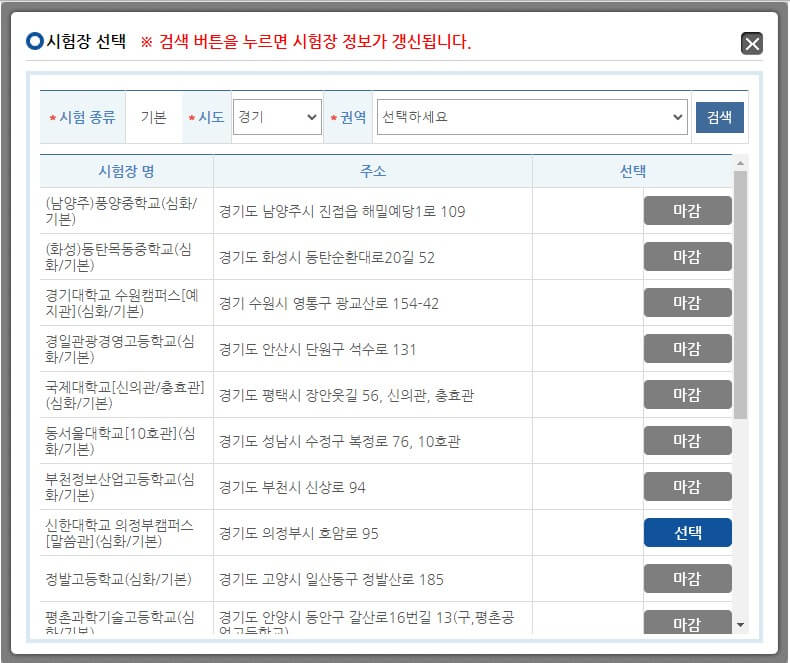
Task: Click 신한대학교 의정부캠퍼스 test site name
Action: point(119,533)
